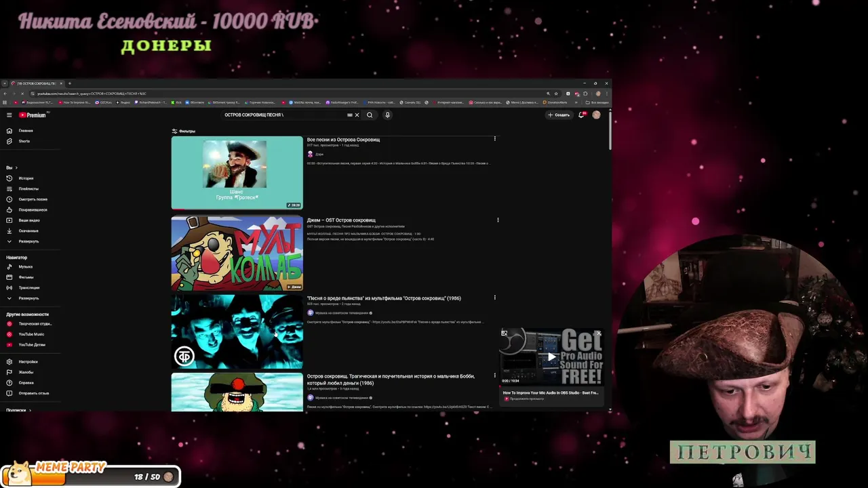This screenshot has width=868, height=488.
Task: Open Ваши видео in sidebar
Action: [x=29, y=220]
